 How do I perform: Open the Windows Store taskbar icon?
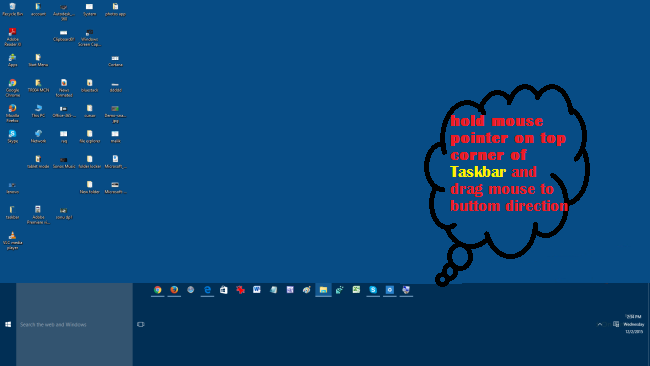(224, 290)
